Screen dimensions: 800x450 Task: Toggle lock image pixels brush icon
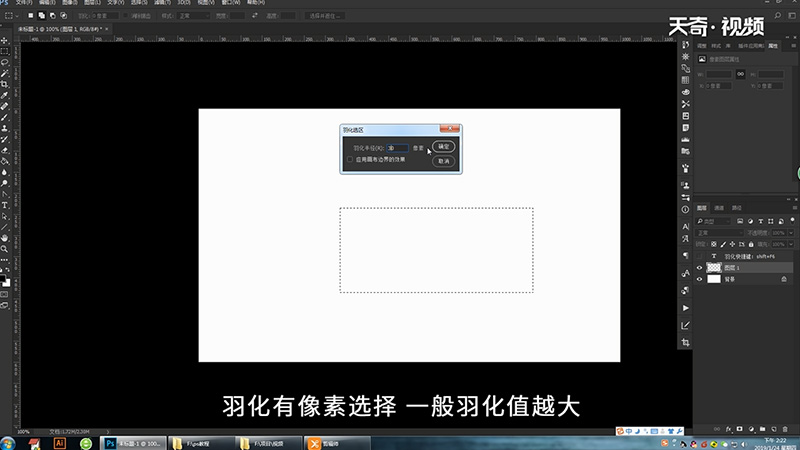tap(723, 244)
